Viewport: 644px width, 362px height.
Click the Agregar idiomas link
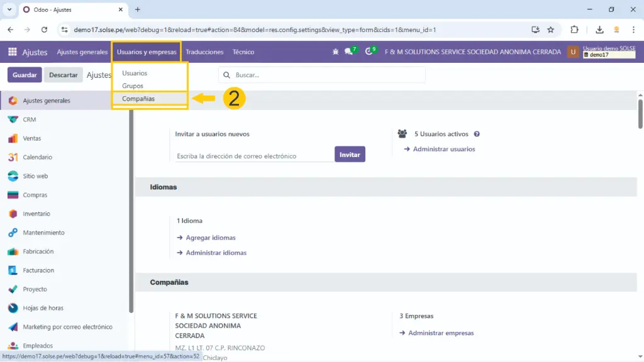210,238
